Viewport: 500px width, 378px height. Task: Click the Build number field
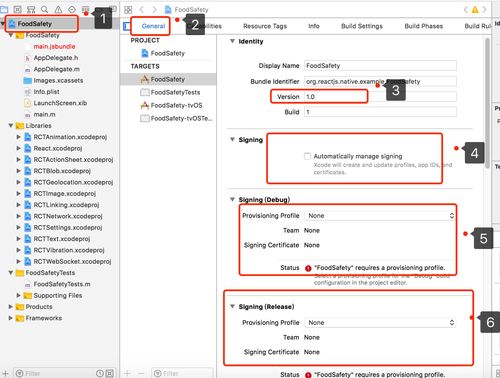[380, 112]
